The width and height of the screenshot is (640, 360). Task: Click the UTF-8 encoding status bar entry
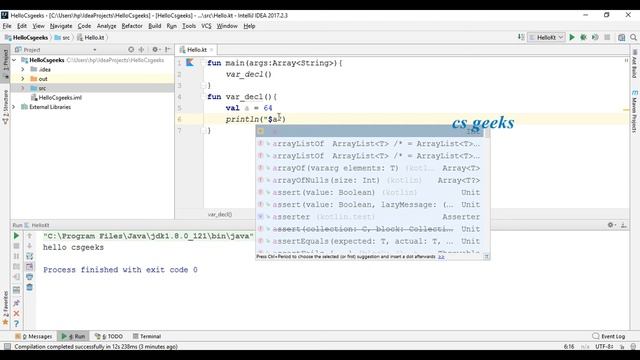(604, 347)
